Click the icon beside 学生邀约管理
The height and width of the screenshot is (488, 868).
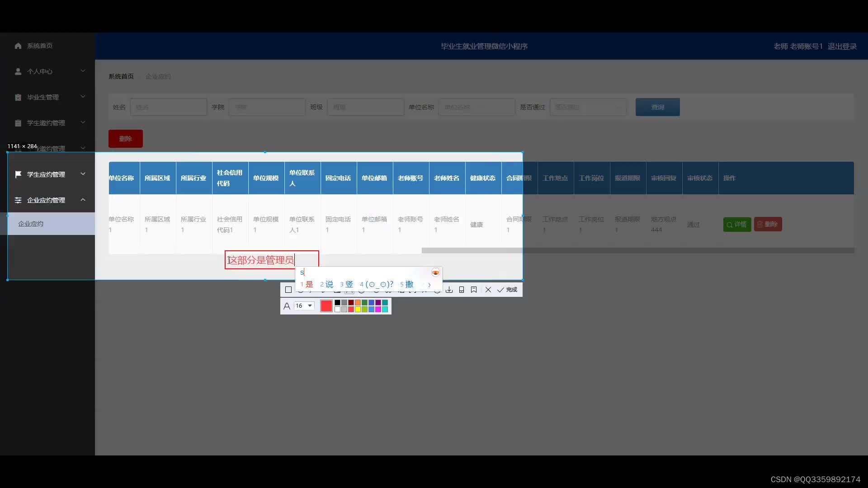[x=18, y=123]
